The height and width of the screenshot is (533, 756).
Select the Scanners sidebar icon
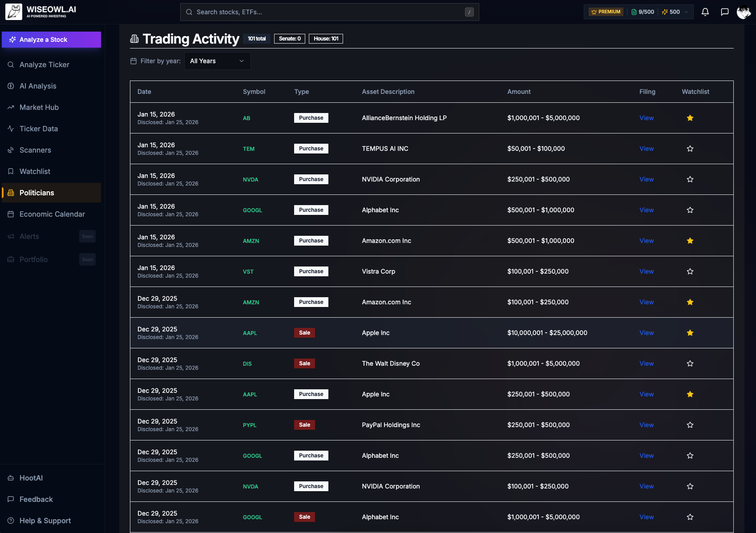tap(11, 150)
